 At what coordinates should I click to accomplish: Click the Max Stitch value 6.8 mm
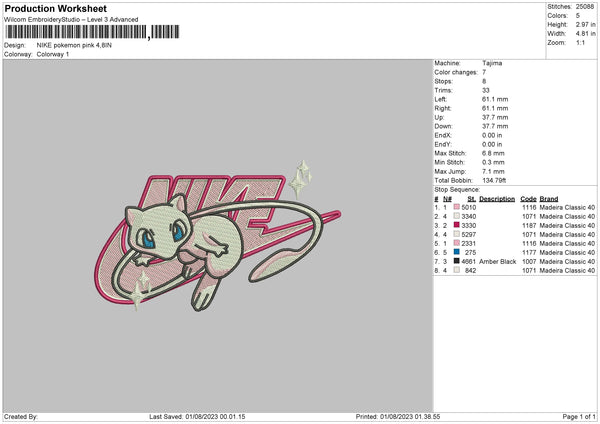[x=493, y=153]
